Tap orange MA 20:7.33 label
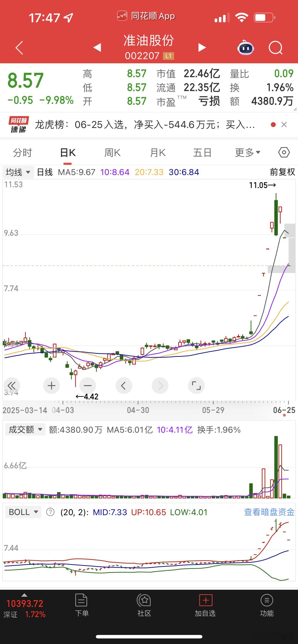The height and width of the screenshot is (644, 298). coord(149,172)
